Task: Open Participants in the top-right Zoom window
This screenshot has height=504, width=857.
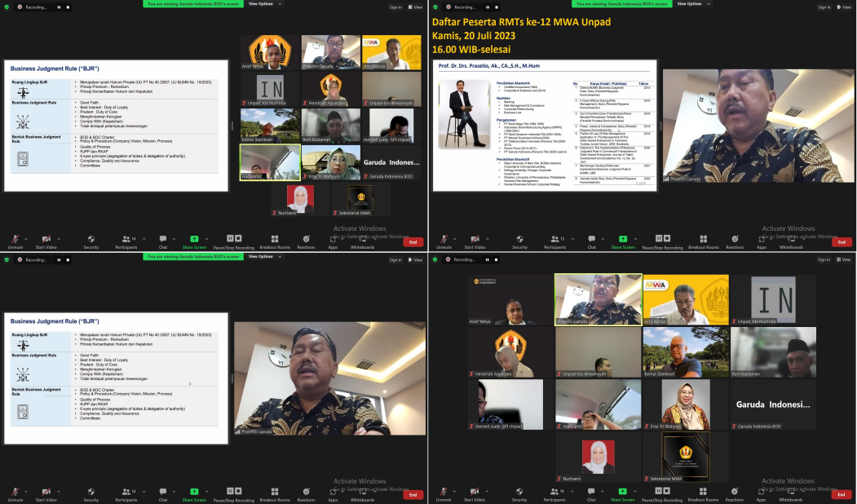Action: coord(554,241)
